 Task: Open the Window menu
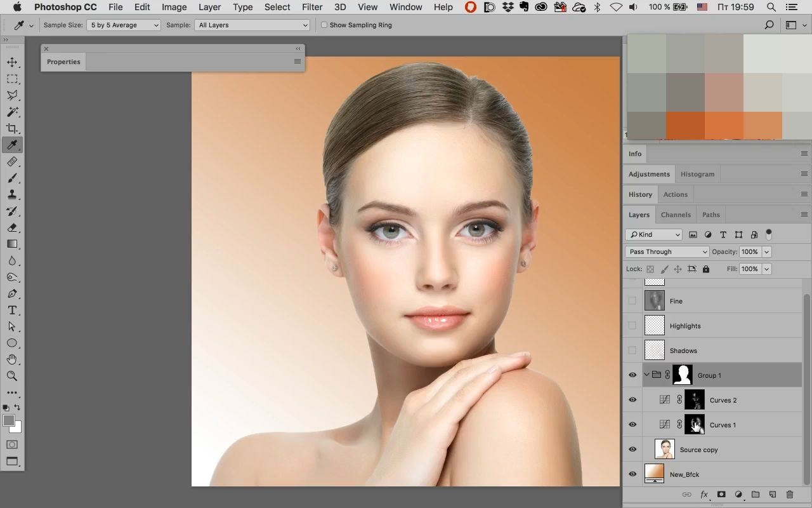click(406, 7)
